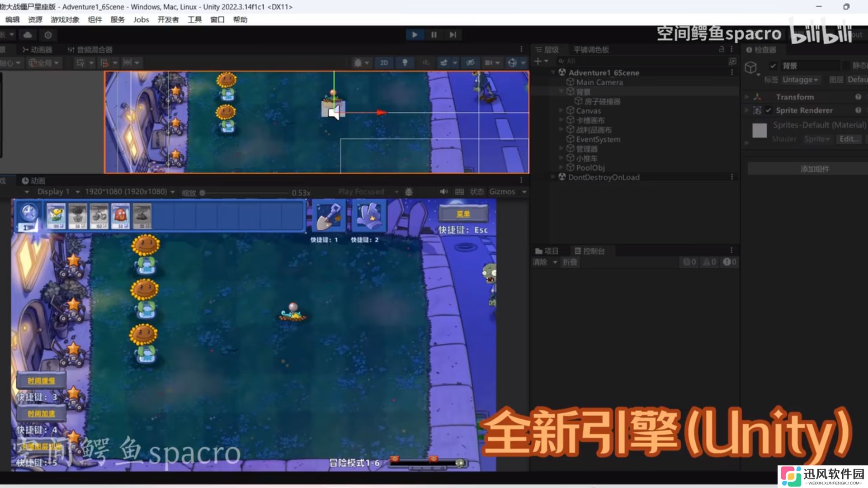This screenshot has width=868, height=488.
Task: Open the Play Focused dropdown
Action: (369, 192)
